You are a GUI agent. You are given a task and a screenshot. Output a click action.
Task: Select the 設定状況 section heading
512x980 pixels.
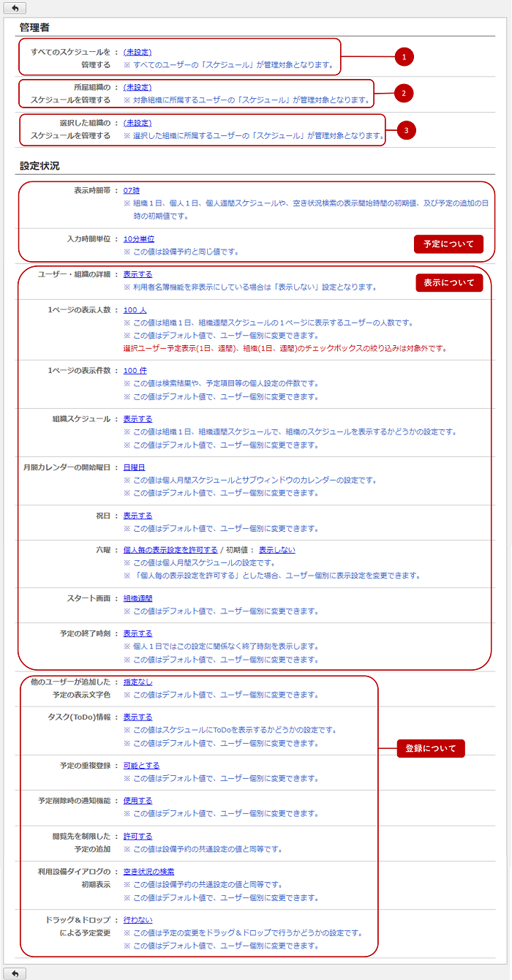coord(39,166)
